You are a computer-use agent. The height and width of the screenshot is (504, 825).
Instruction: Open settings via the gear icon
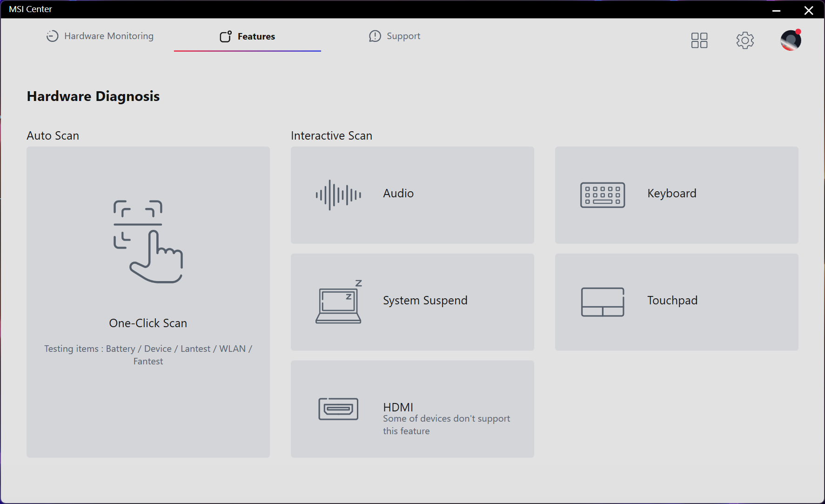coord(745,40)
